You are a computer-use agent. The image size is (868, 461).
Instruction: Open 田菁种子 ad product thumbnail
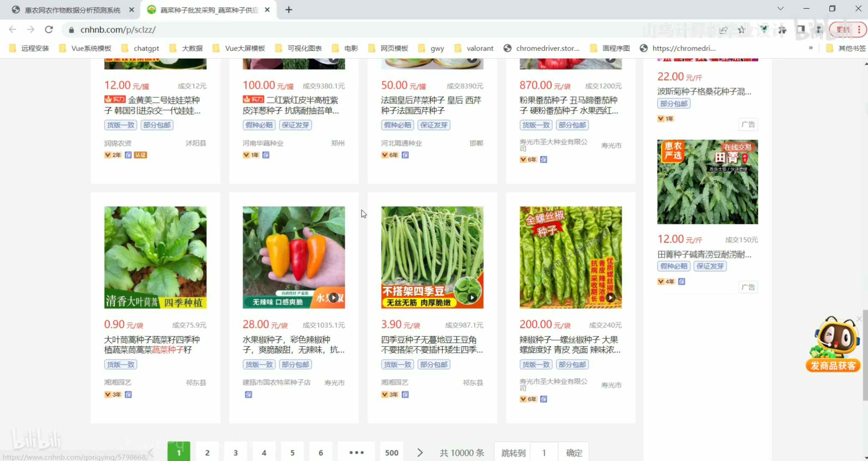[707, 182]
